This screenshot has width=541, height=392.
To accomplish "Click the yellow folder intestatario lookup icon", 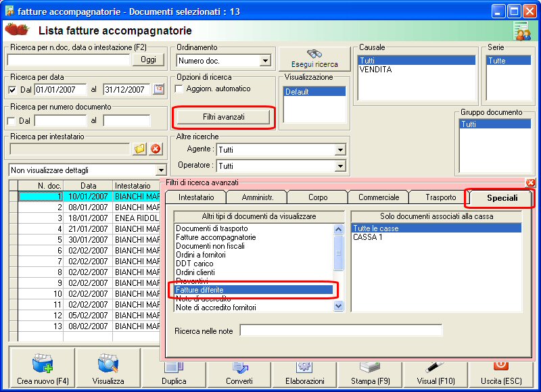I will point(140,149).
